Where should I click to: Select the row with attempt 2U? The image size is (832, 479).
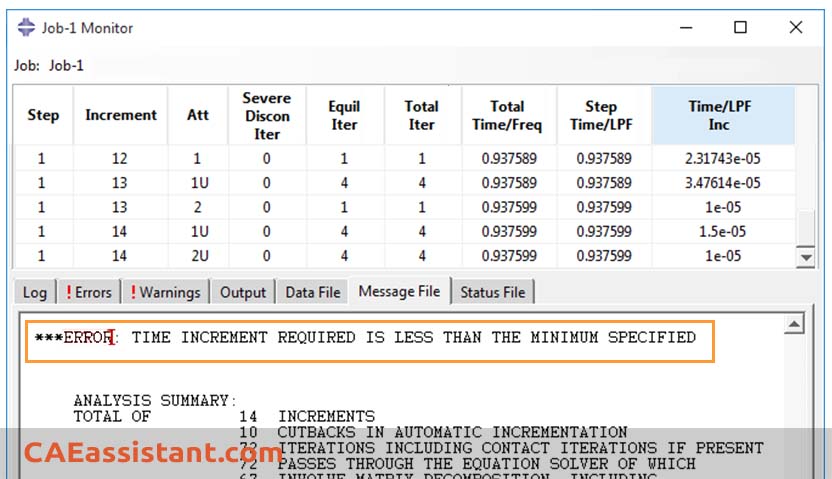(404, 256)
